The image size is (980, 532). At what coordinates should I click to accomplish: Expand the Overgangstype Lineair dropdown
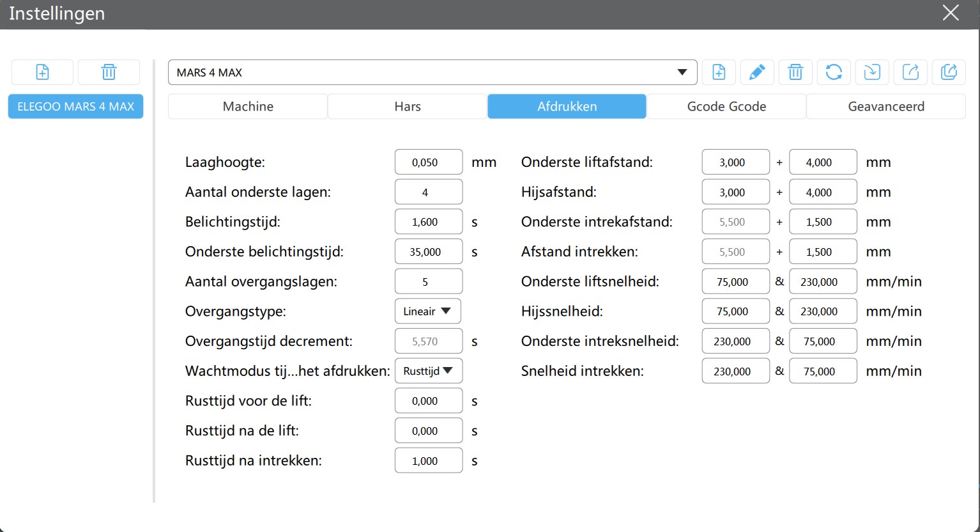(427, 311)
